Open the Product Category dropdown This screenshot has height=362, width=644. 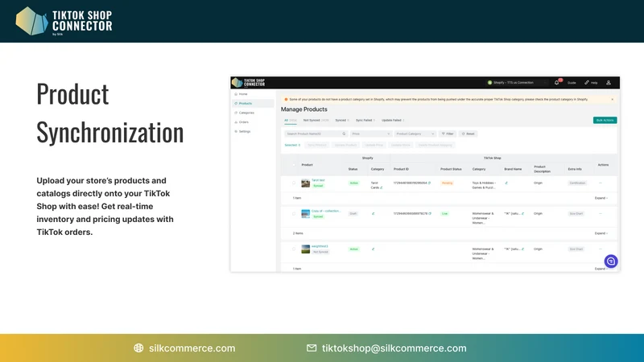(415, 134)
